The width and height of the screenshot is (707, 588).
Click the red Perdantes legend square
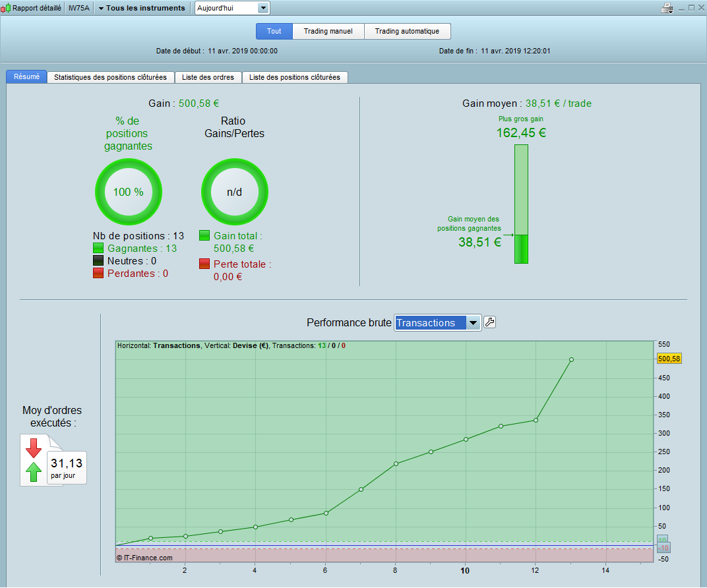click(98, 273)
